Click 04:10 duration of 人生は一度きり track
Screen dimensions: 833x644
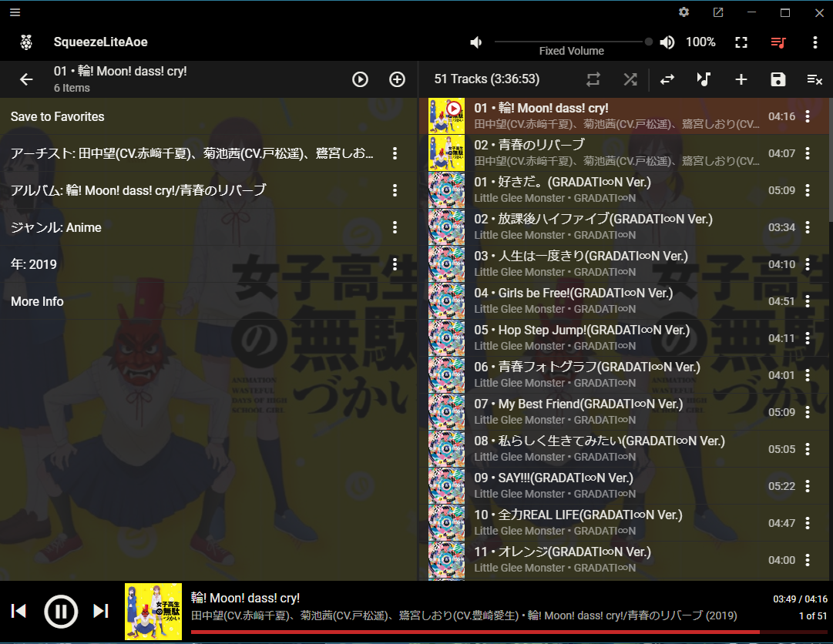[781, 264]
